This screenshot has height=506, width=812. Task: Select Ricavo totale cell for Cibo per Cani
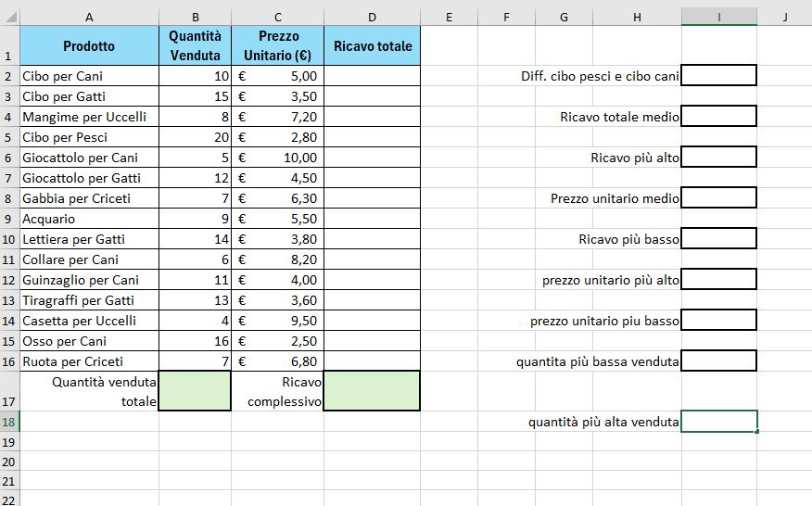(372, 76)
